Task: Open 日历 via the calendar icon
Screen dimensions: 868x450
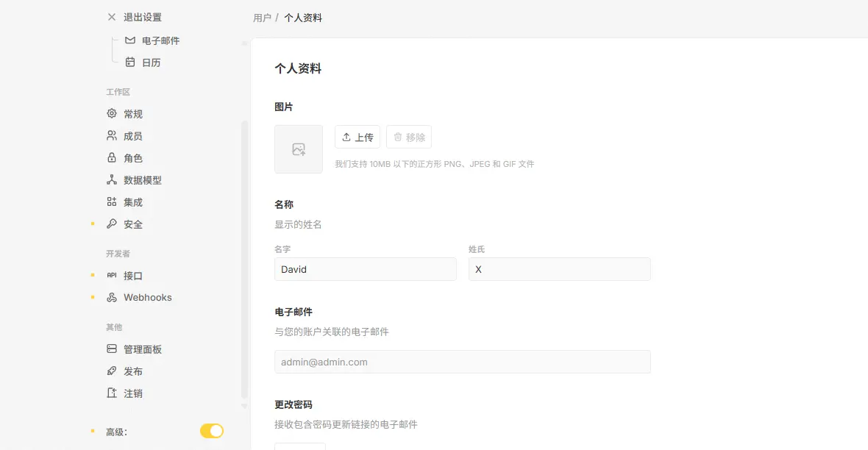Action: coord(130,63)
